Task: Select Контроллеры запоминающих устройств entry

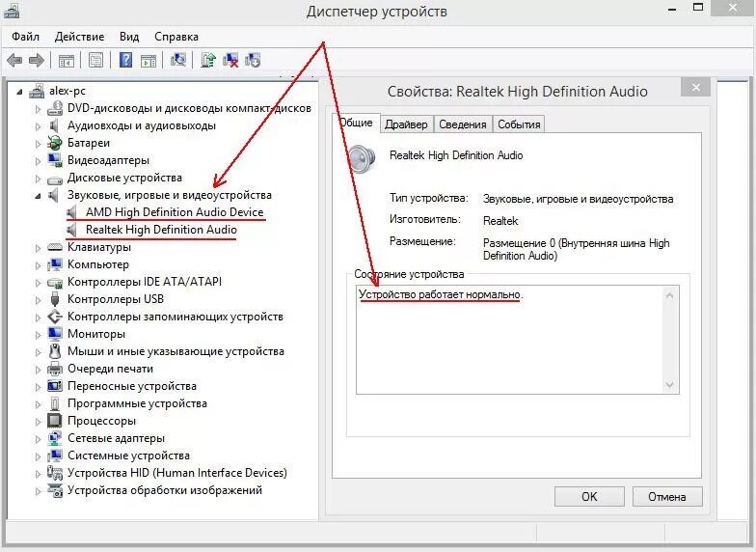Action: (175, 317)
